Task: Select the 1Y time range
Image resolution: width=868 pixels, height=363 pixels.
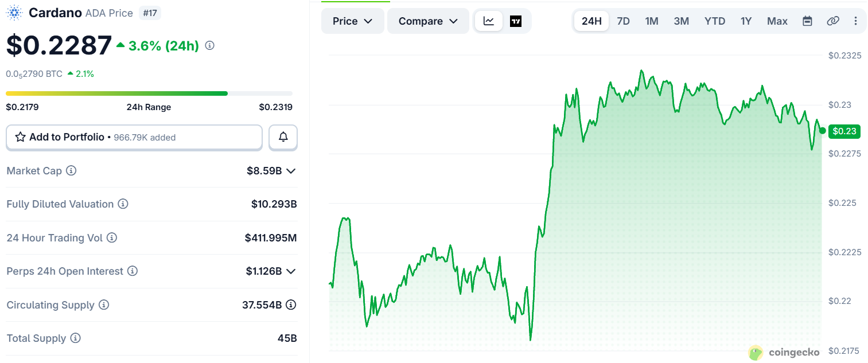Action: [x=746, y=21]
